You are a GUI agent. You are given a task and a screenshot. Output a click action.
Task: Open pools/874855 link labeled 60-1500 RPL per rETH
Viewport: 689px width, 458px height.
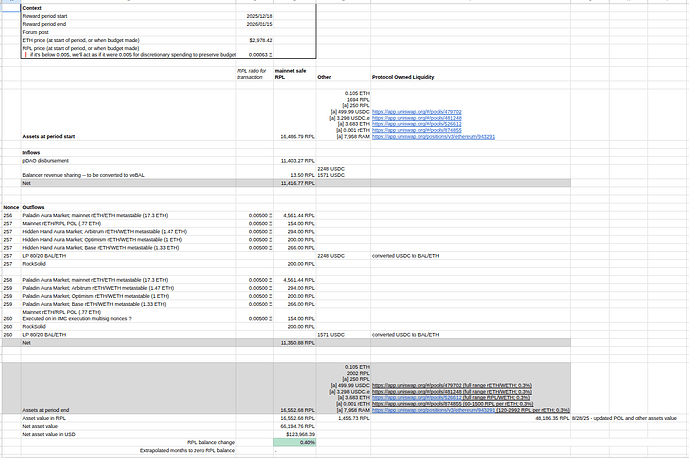(453, 404)
